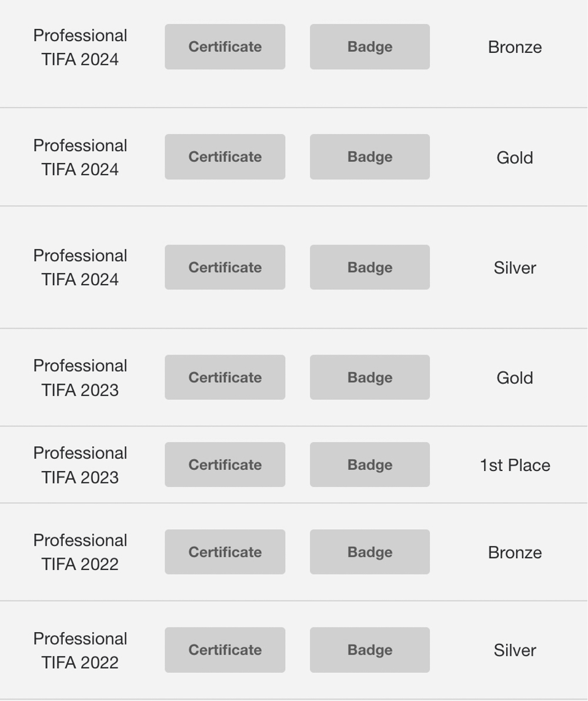This screenshot has height=701, width=588.
Task: Download Certificate for TIFA 2024 Gold award
Action: (225, 157)
